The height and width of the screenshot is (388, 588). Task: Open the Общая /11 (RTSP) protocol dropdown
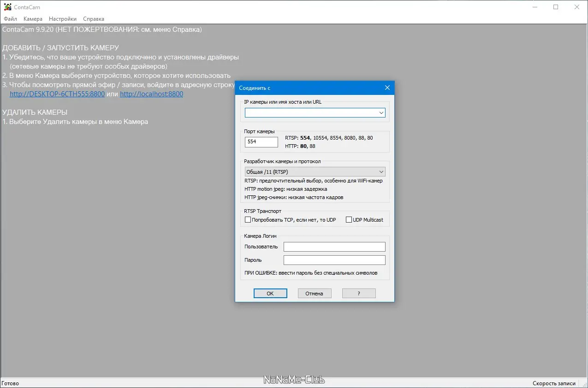click(315, 172)
